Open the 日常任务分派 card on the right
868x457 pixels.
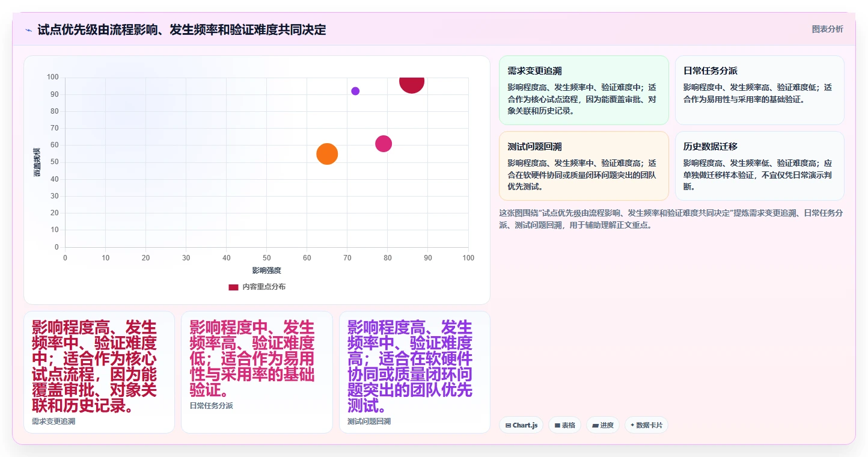pyautogui.click(x=760, y=90)
